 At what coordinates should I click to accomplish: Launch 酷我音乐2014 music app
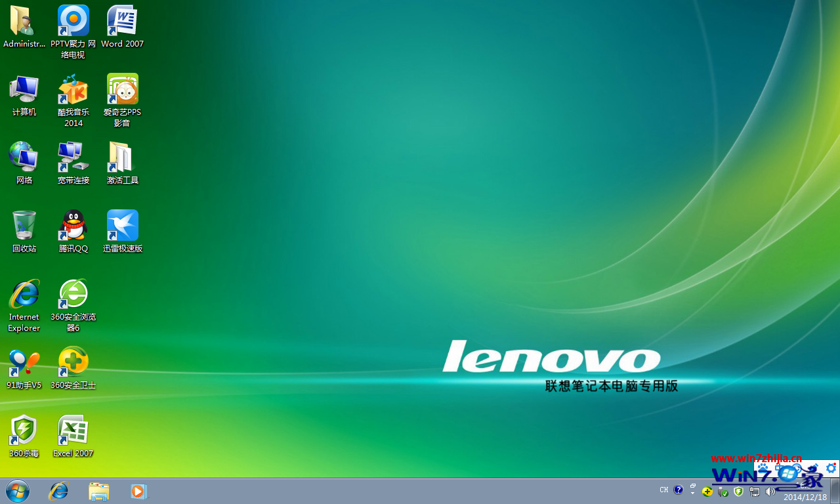click(x=73, y=89)
